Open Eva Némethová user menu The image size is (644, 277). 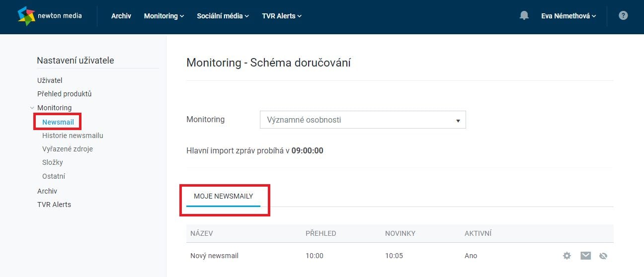(568, 16)
